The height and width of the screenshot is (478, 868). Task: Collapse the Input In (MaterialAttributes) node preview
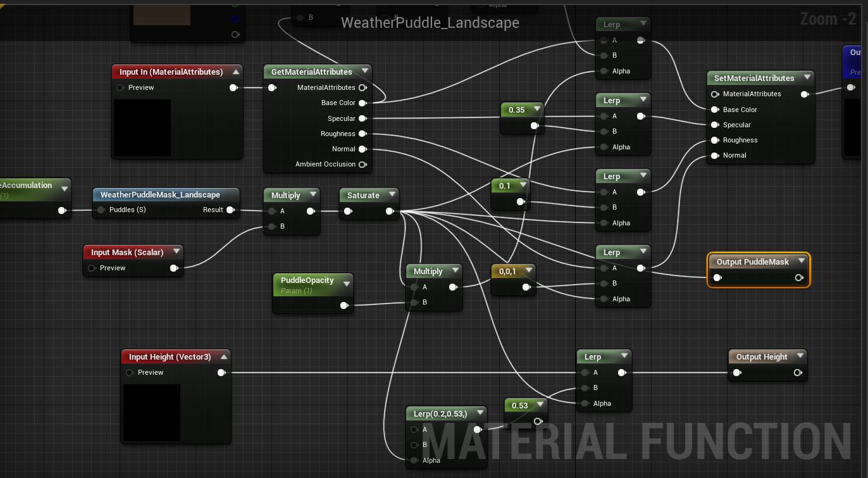click(x=235, y=72)
